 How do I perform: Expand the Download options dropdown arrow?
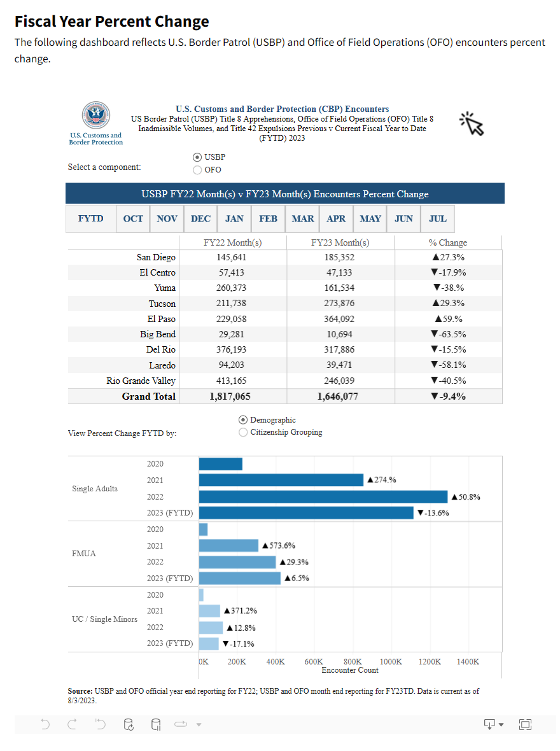(500, 724)
